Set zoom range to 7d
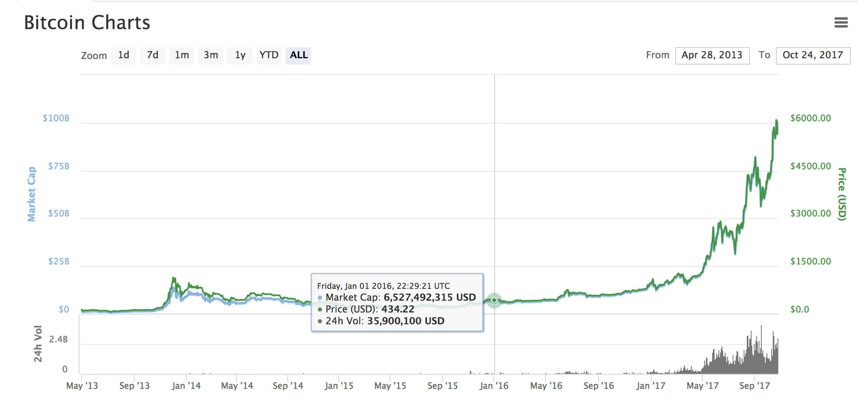 coord(153,55)
